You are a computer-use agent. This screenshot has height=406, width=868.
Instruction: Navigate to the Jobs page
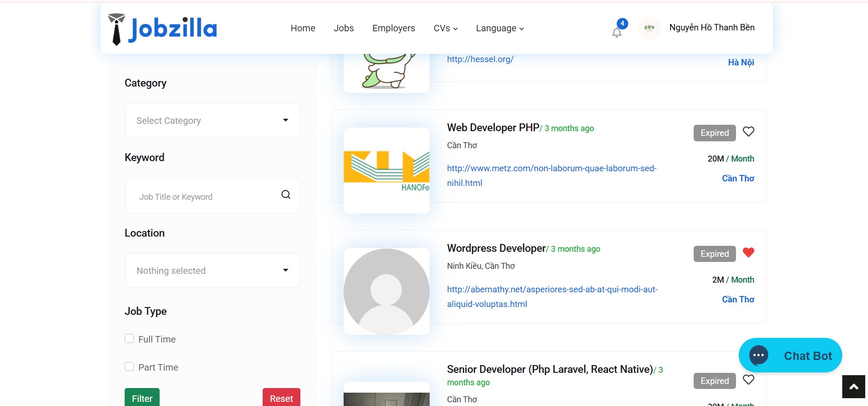(x=344, y=29)
